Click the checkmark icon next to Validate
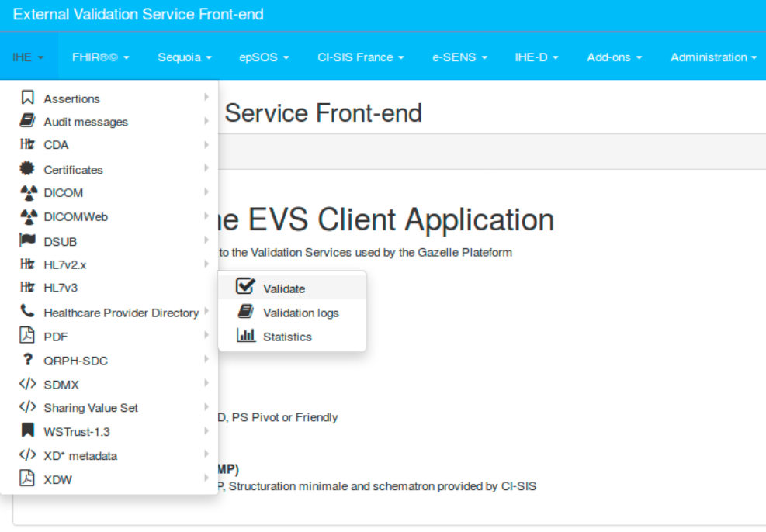This screenshot has width=766, height=532. (x=246, y=287)
